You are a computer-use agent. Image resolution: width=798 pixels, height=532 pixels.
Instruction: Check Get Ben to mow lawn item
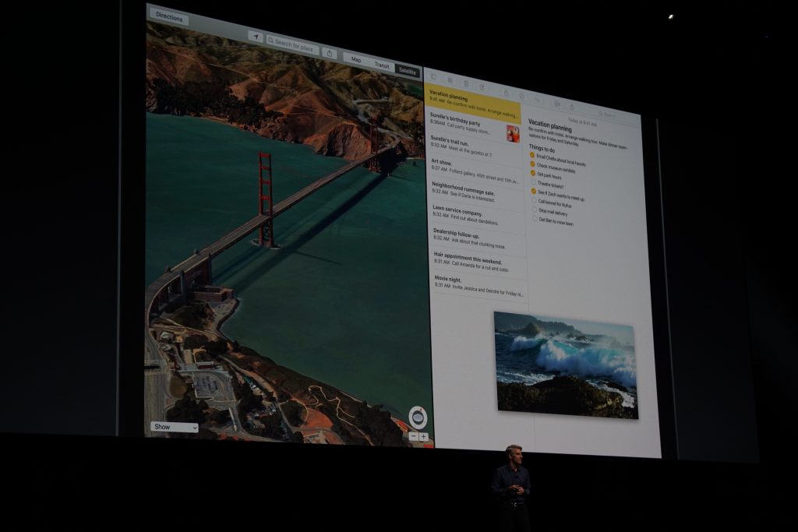(x=535, y=218)
